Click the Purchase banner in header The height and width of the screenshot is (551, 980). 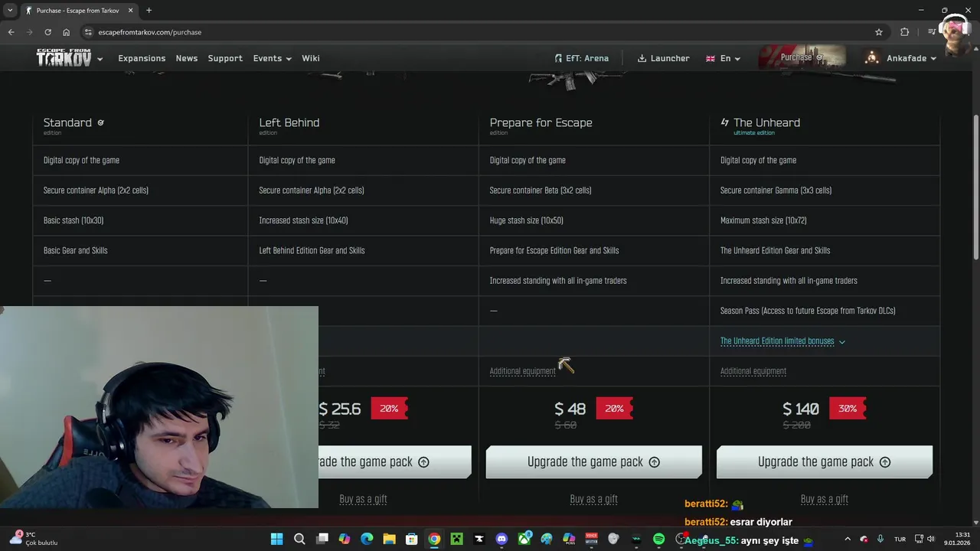click(802, 57)
